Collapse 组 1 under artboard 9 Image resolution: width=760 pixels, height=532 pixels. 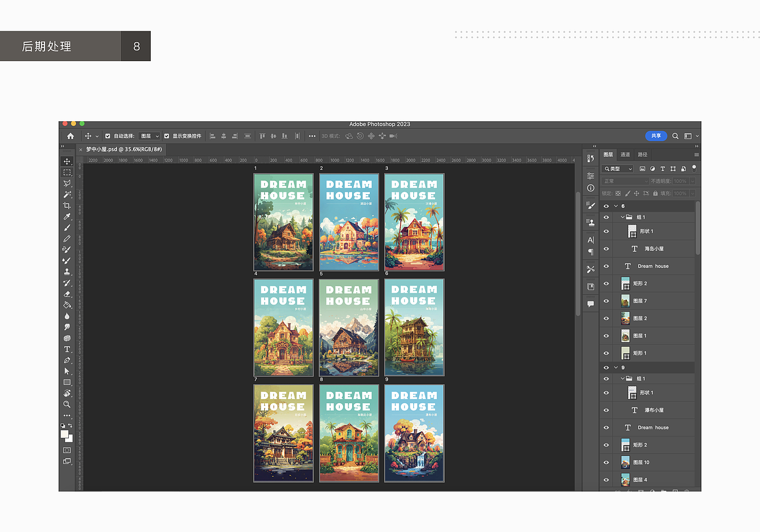click(623, 379)
